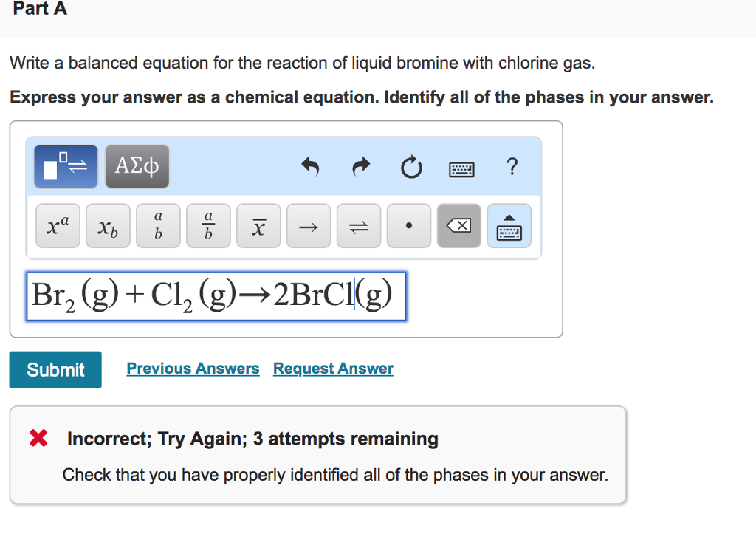The width and height of the screenshot is (756, 548).
Task: Click inside the equation input field
Action: point(214,295)
